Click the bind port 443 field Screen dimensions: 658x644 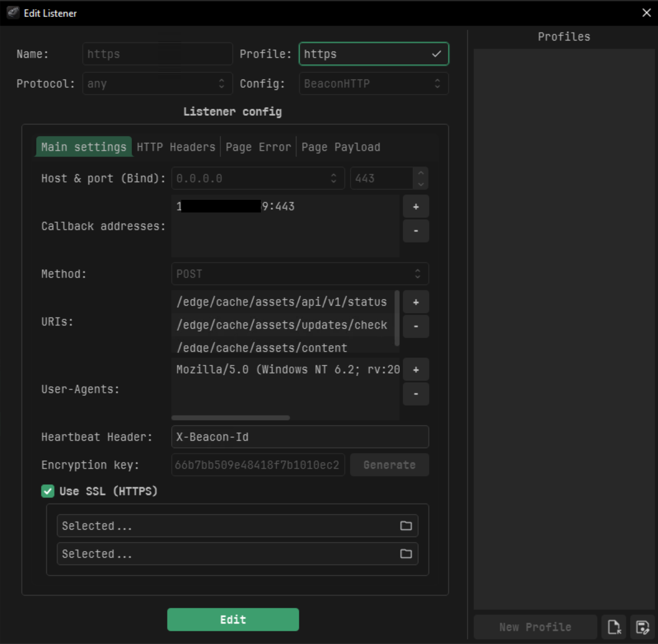382,178
